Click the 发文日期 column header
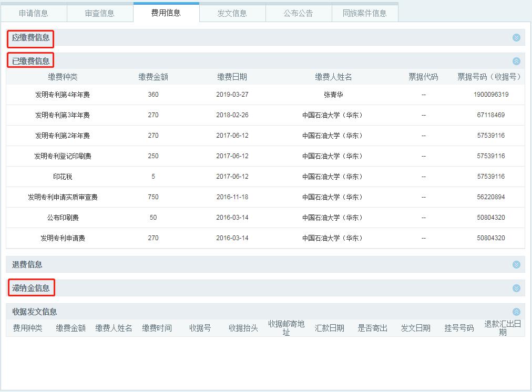 [x=416, y=328]
